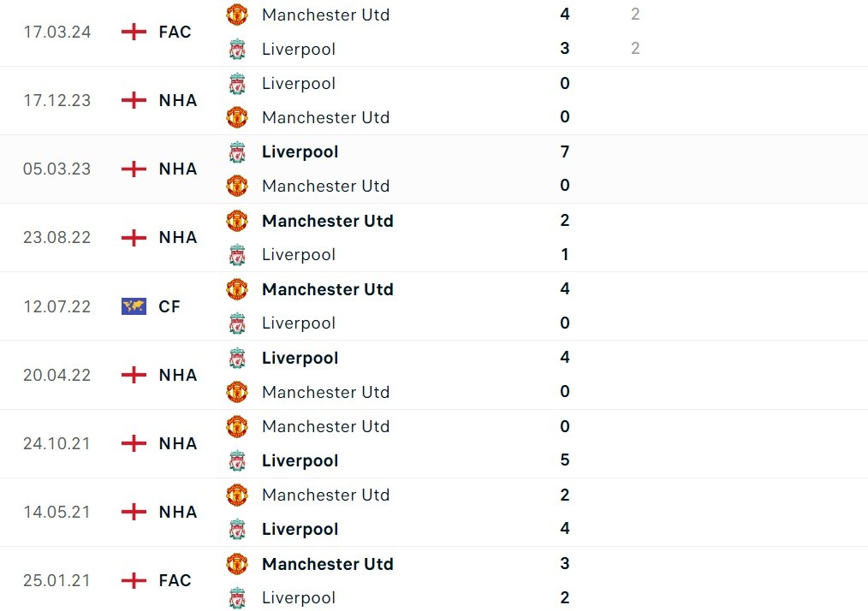Click Manchester Utd crest in 17.03.24 match

(237, 15)
